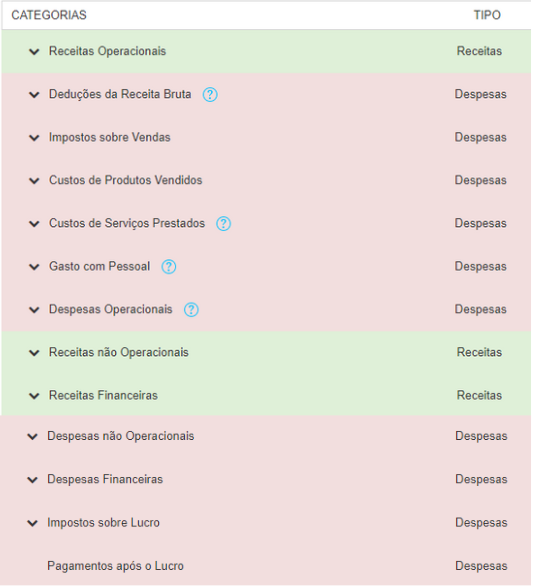534x586 pixels.
Task: Expand Gasto com Pessoal chevron arrow
Action: pyautogui.click(x=34, y=267)
